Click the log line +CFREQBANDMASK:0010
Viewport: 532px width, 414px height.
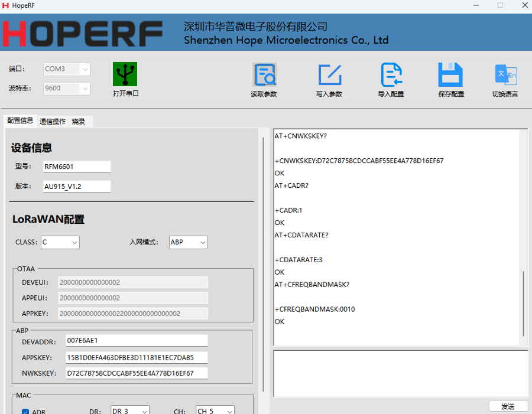point(314,309)
